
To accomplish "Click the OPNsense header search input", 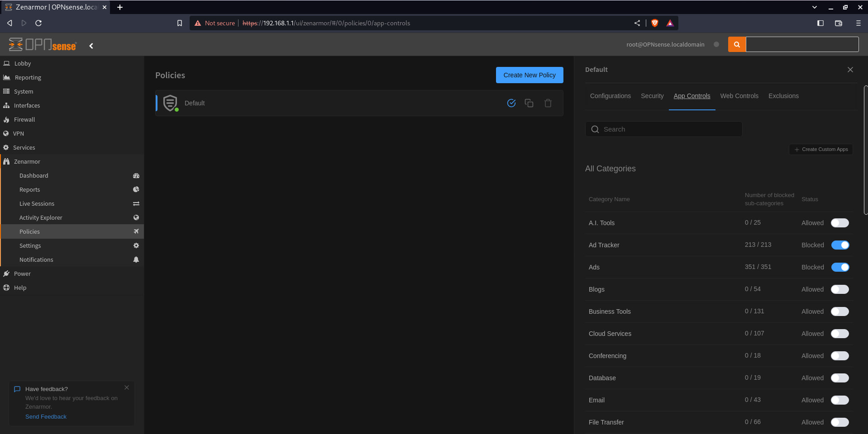I will pyautogui.click(x=802, y=44).
